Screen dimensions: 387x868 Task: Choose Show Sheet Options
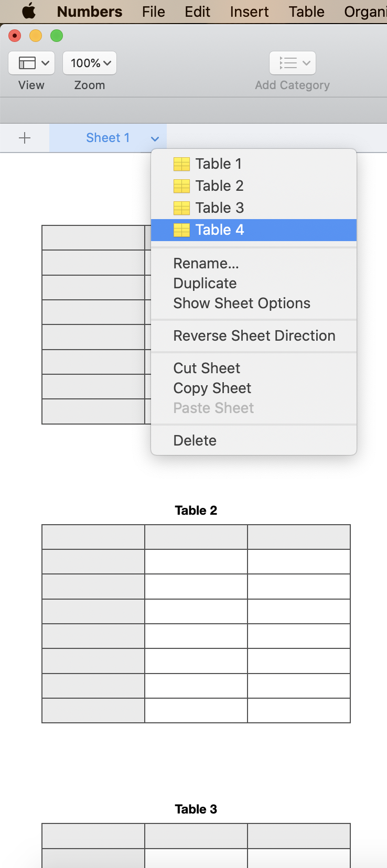(x=242, y=303)
